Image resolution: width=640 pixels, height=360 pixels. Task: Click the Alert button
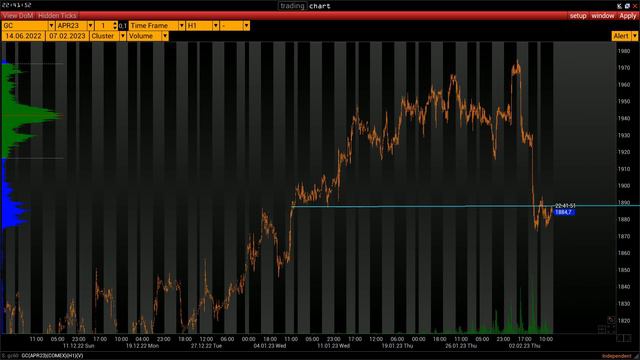pos(621,36)
